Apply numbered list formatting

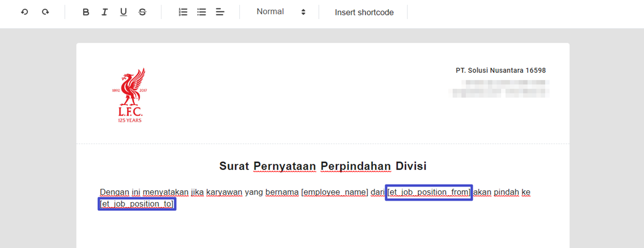pos(183,12)
